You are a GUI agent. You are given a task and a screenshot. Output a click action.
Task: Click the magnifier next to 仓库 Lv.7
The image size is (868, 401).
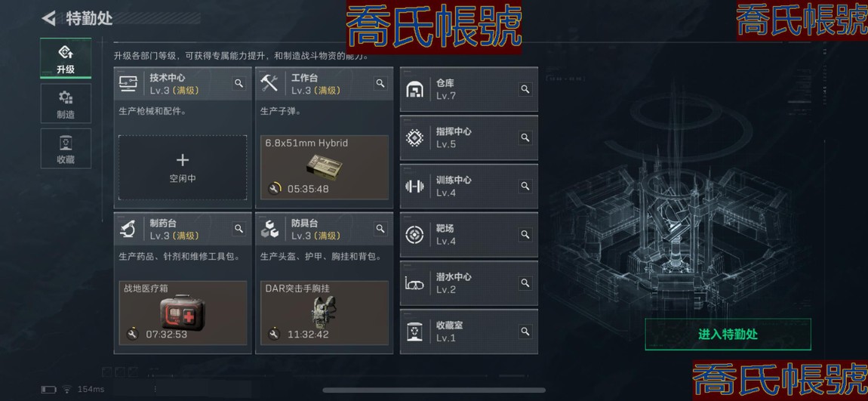[525, 89]
